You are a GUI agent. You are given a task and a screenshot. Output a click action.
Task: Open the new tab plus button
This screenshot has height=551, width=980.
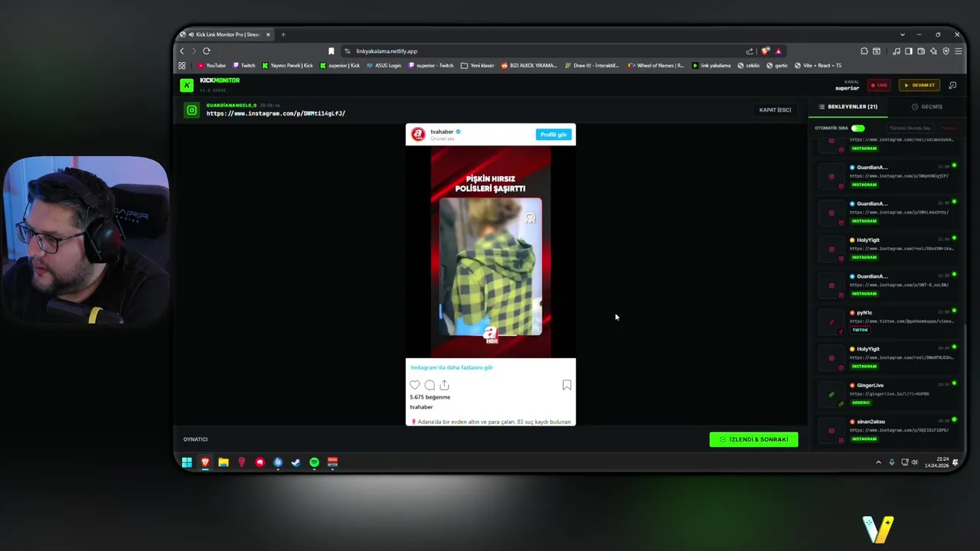[x=283, y=34]
